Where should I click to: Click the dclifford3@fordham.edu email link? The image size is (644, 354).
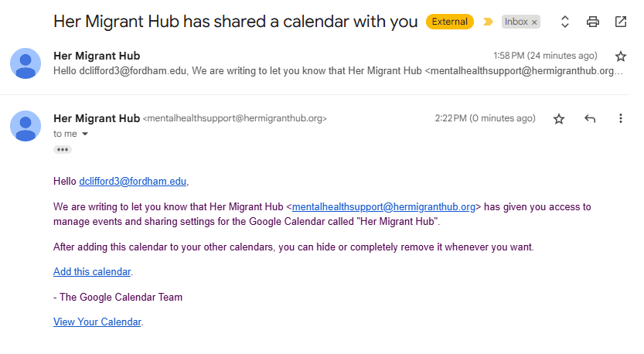tap(132, 182)
